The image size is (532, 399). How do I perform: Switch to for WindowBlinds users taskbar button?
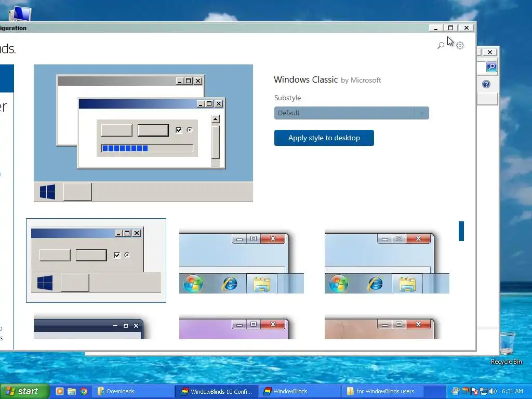point(383,391)
